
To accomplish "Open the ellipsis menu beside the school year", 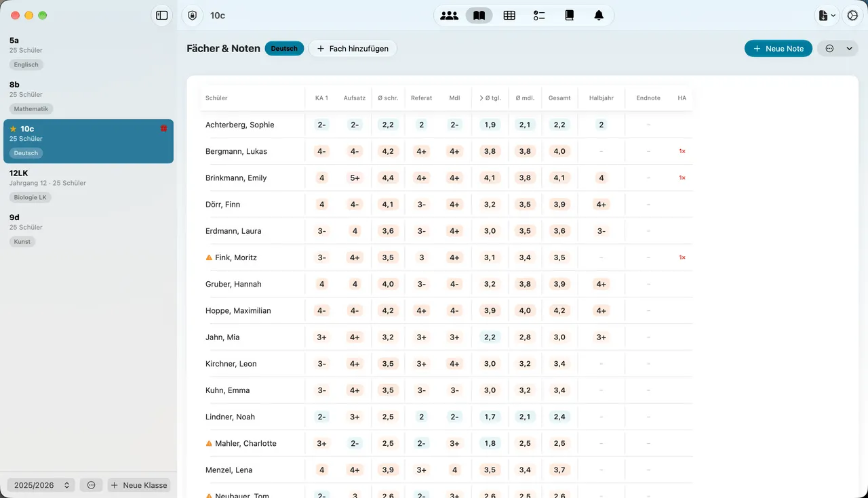I will 92,485.
